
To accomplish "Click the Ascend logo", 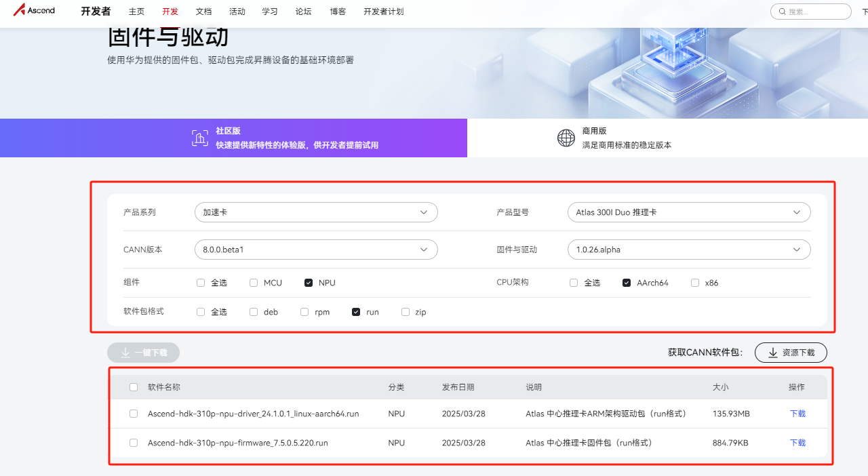I will click(34, 11).
